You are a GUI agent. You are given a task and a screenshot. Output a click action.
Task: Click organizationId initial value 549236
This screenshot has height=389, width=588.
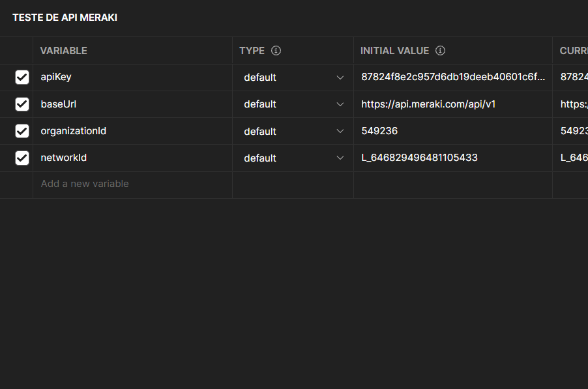coord(379,131)
